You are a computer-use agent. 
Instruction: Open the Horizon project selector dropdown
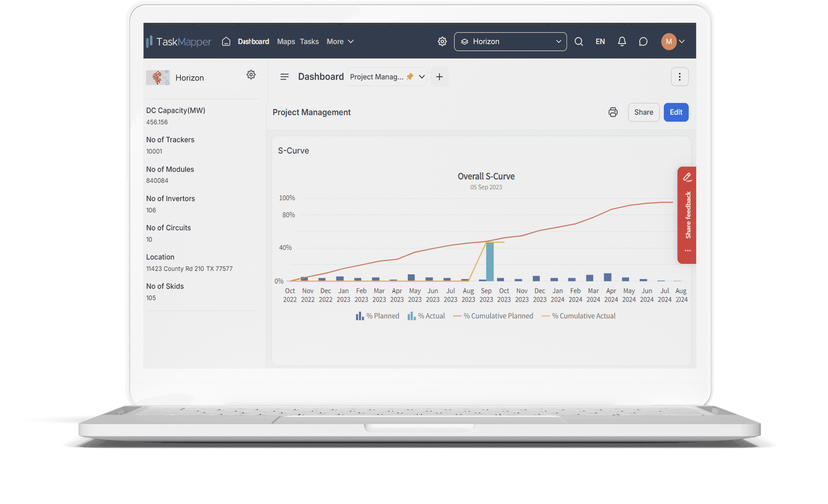point(510,41)
